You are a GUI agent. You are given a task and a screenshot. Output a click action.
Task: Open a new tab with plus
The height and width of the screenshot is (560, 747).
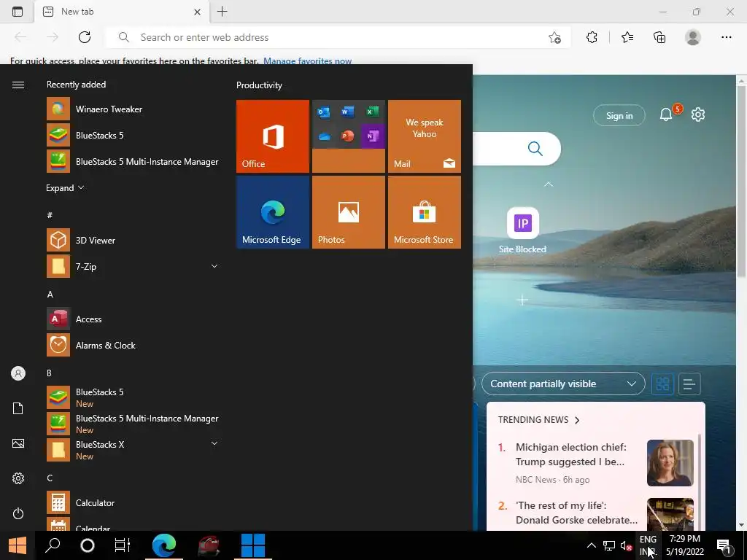click(x=222, y=12)
